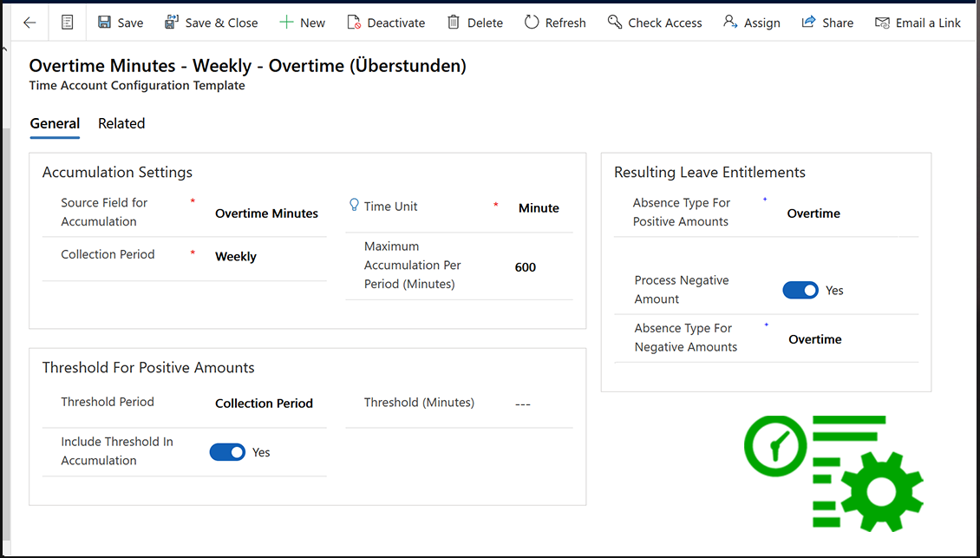980x558 pixels.
Task: Toggle Include Threshold In Accumulation switch
Action: pyautogui.click(x=227, y=452)
